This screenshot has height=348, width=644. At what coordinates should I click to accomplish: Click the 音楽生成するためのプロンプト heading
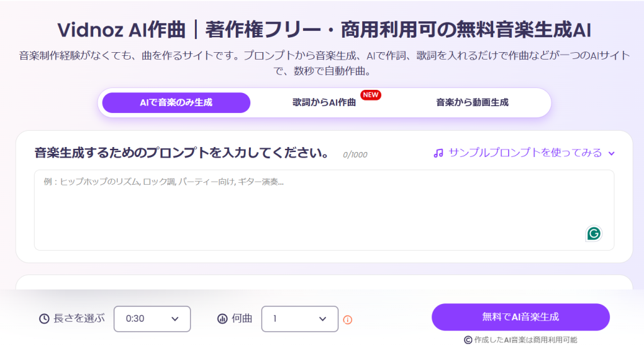pyautogui.click(x=182, y=153)
